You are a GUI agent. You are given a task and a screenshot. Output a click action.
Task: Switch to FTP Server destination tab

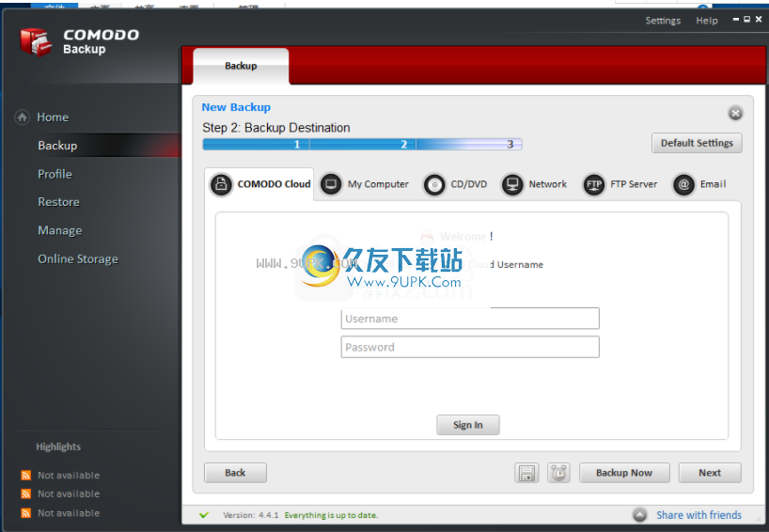[x=620, y=184]
